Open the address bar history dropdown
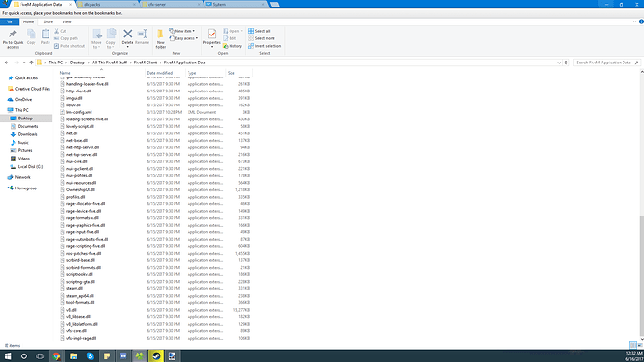 click(559, 63)
